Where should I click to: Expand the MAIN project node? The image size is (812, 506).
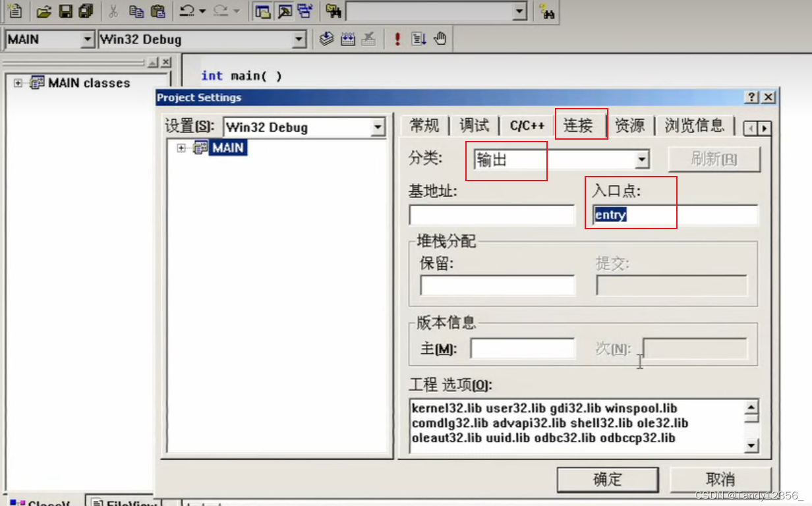(182, 148)
